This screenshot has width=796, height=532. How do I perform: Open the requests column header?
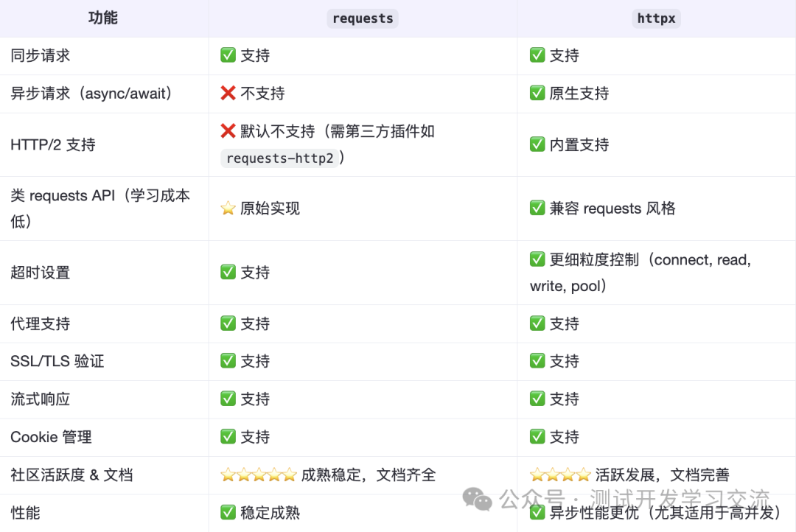[x=362, y=18]
